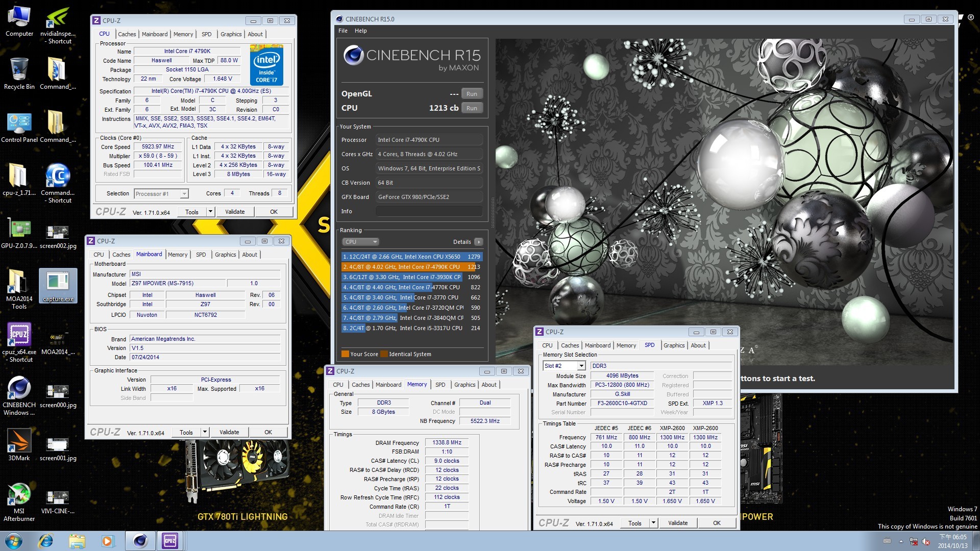Open the Processor #1 selection dropdown

point(161,194)
